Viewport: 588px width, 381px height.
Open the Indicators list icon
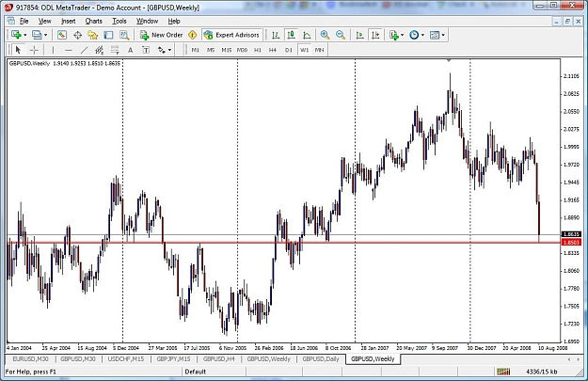pos(394,35)
